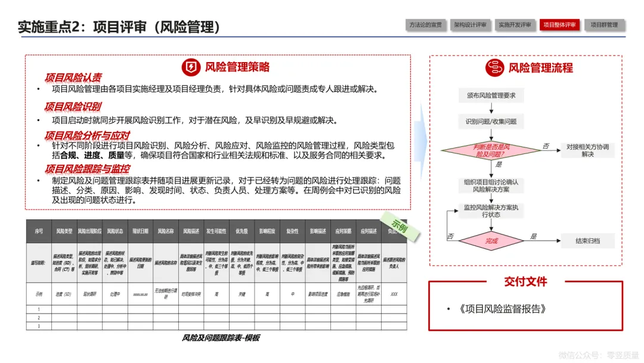Click the caption 风险及问题跟踪表-模板
The height and width of the screenshot is (363, 644).
tap(221, 337)
